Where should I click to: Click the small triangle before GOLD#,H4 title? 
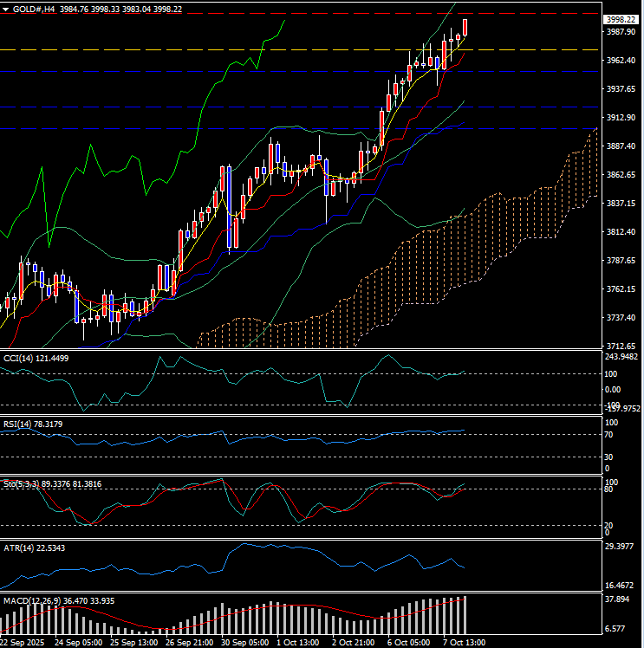coord(5,8)
